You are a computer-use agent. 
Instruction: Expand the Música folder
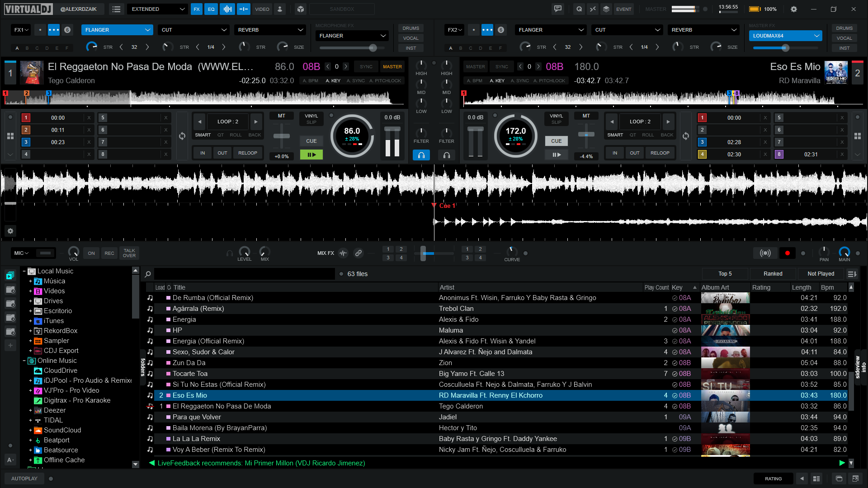(x=30, y=281)
